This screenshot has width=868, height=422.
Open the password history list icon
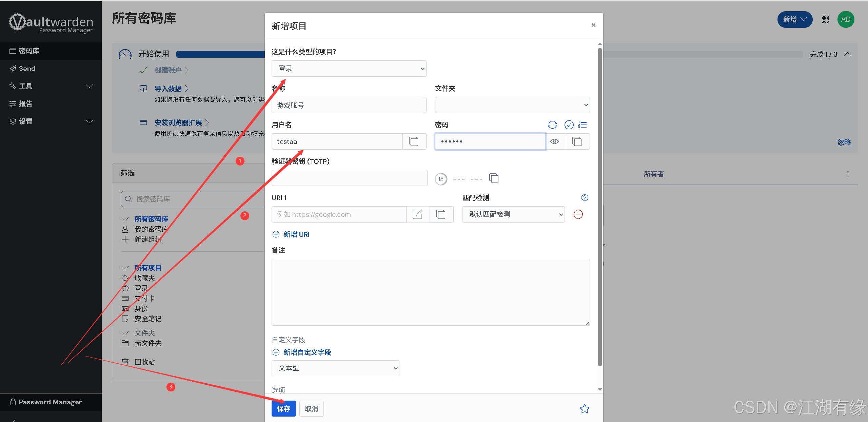(x=583, y=125)
